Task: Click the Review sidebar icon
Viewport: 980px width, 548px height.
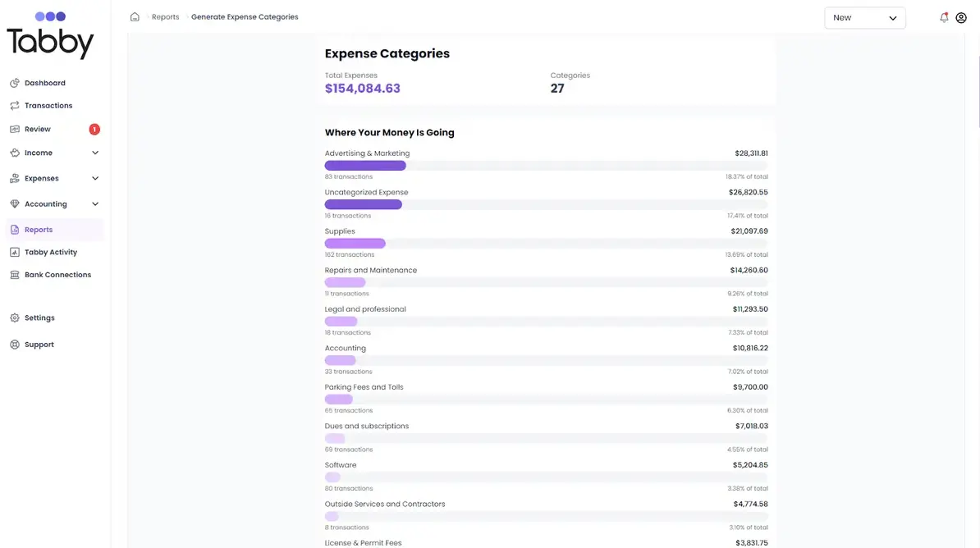Action: 15,129
